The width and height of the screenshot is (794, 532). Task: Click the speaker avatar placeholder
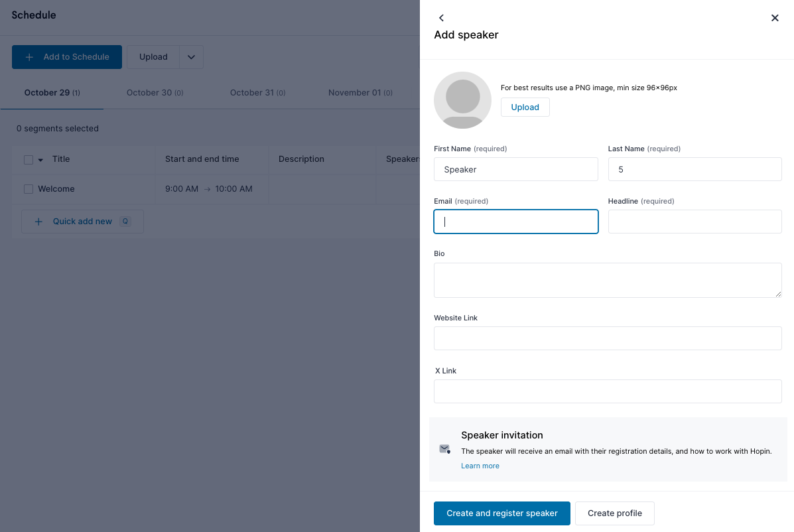coord(462,100)
